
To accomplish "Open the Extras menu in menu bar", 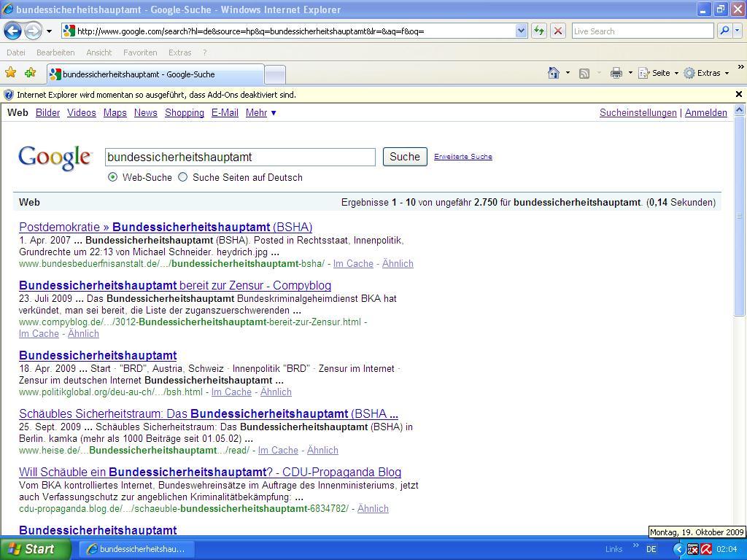I will (179, 52).
